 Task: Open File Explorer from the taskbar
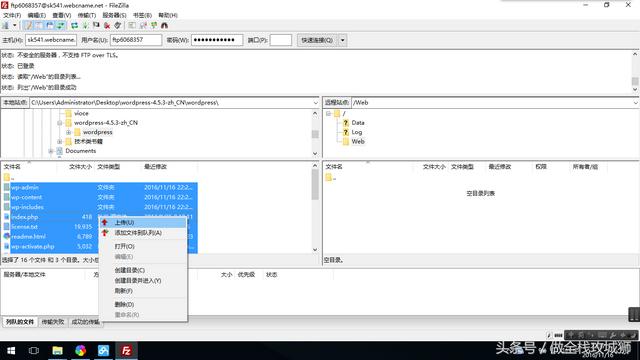click(x=58, y=350)
